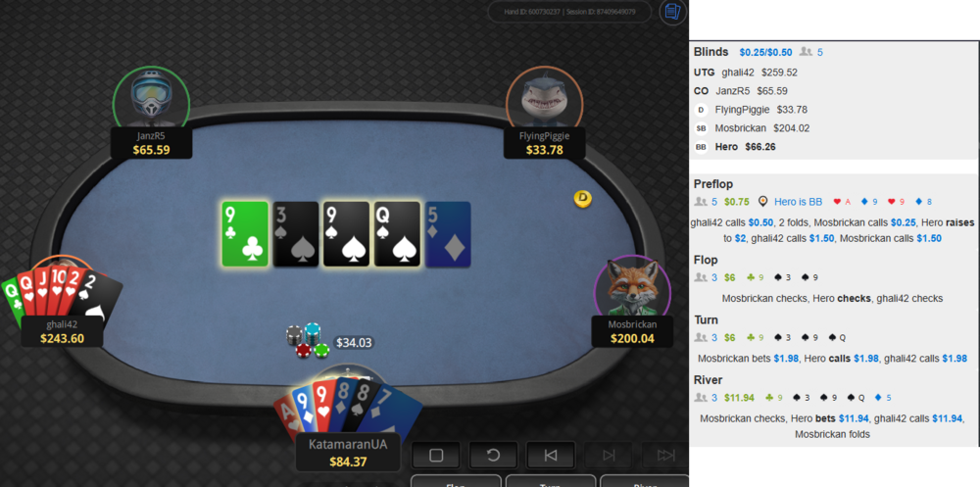This screenshot has height=487, width=980.
Task: Step forward to next action
Action: pos(609,455)
